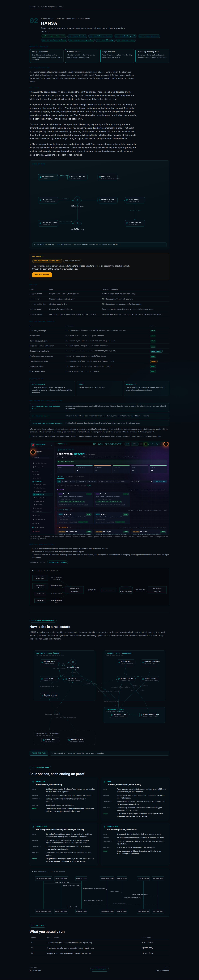Click the 'dispute-arbiter' row in The Cast table

pos(99,314)
